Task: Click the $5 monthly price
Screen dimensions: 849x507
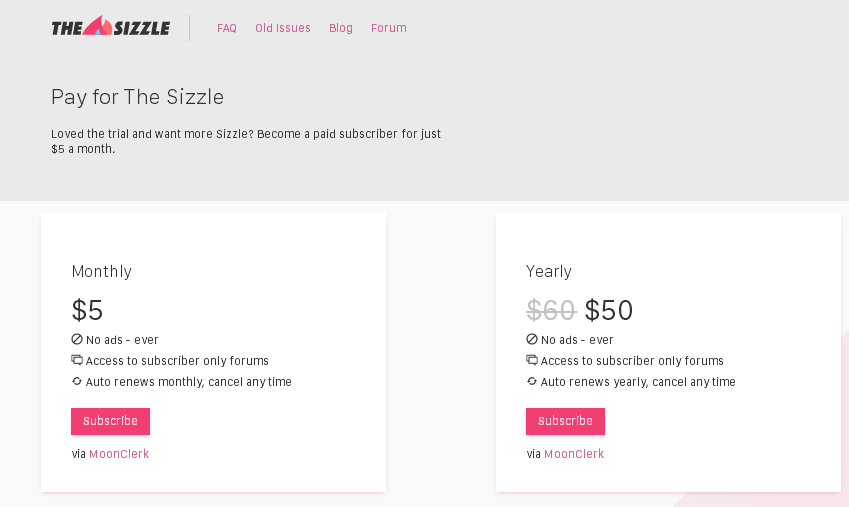Action: point(87,310)
